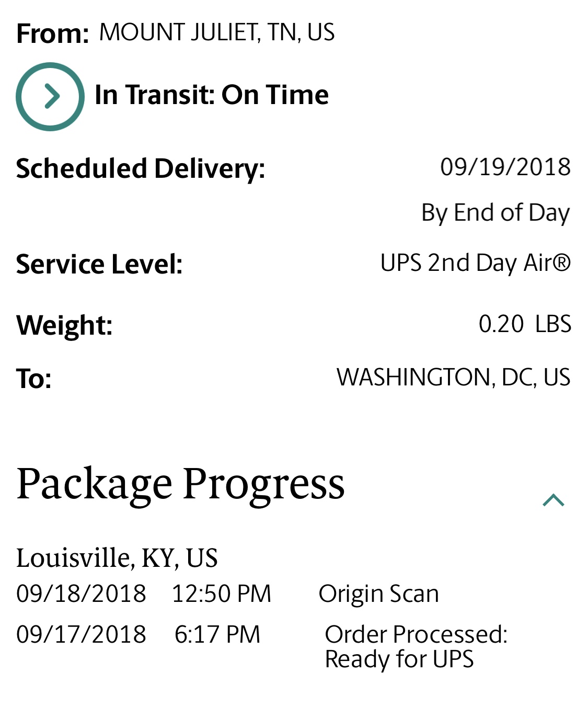Select the Mount Juliet, TN origin address

click(216, 32)
